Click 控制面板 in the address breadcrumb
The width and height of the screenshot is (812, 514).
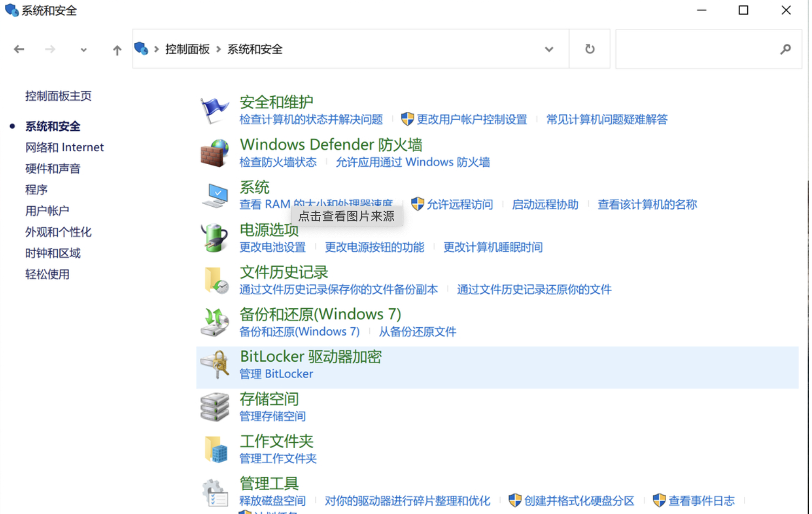pos(187,49)
